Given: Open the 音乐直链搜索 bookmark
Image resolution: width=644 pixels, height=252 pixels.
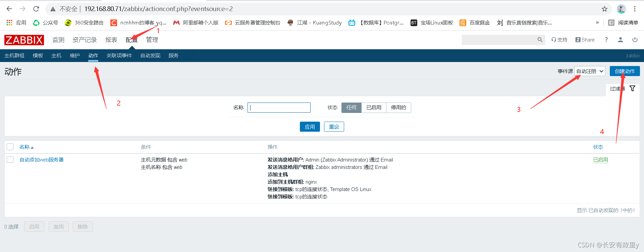Looking at the screenshot, I should coord(524,22).
